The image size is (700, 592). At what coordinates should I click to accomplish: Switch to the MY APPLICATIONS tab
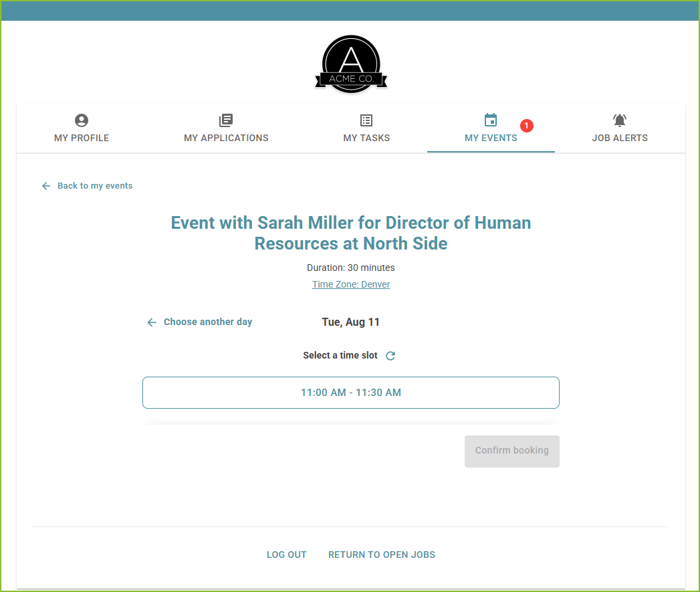click(226, 128)
